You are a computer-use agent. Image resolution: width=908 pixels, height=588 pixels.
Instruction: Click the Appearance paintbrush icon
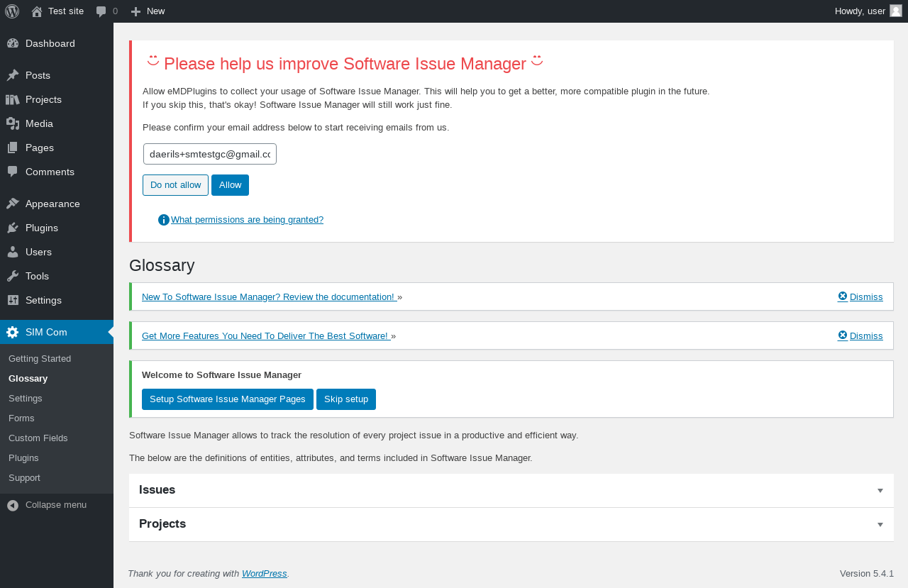[13, 204]
